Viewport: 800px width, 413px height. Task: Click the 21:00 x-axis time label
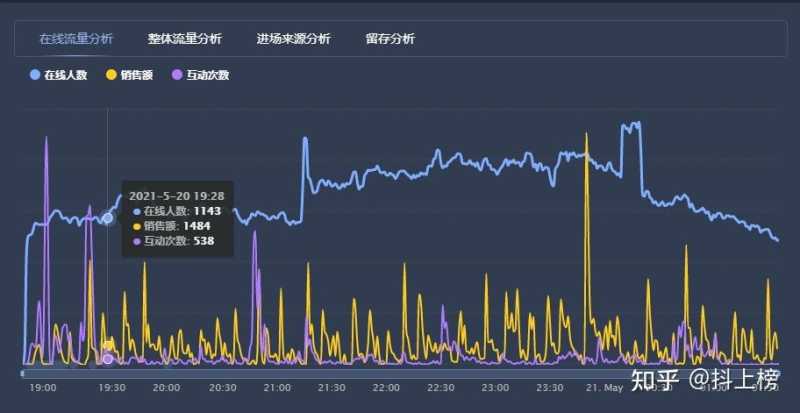[x=276, y=387]
